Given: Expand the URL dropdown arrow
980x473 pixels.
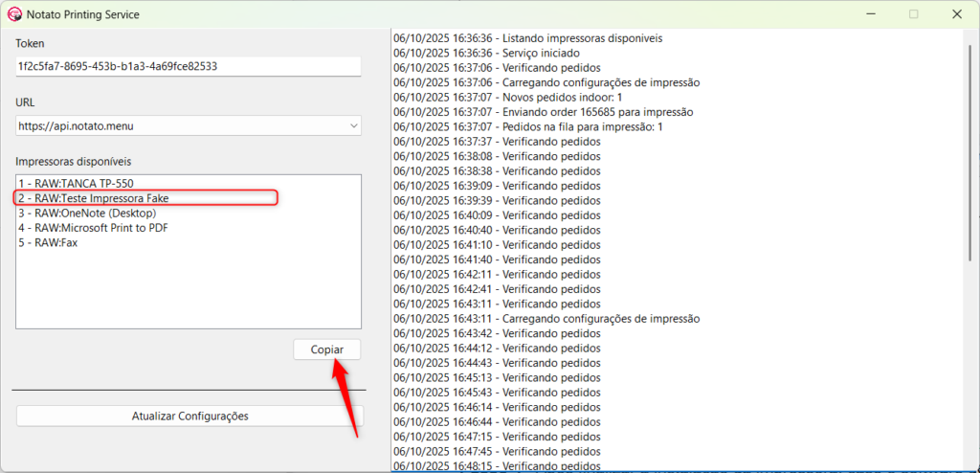Looking at the screenshot, I should tap(353, 125).
